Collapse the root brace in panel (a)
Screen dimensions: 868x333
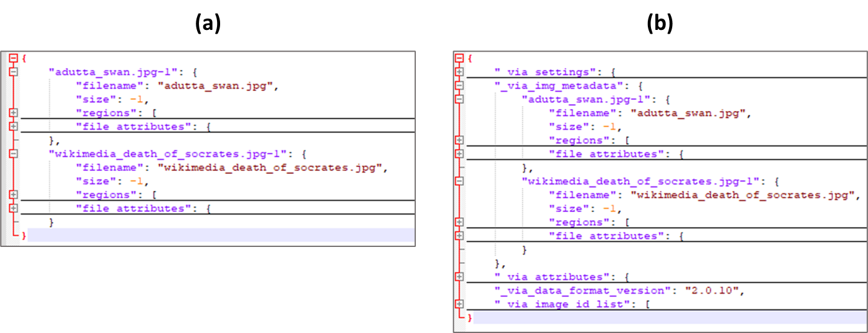pos(14,59)
